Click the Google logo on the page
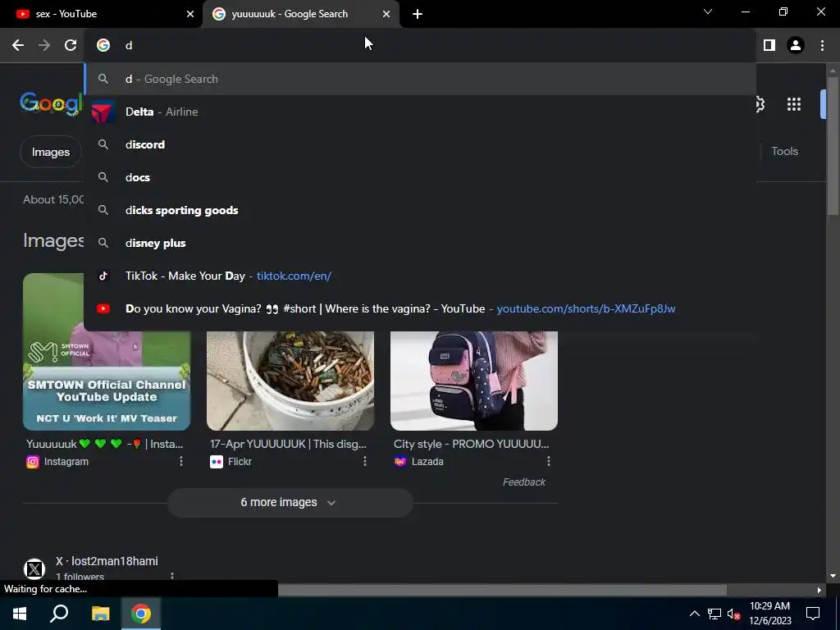This screenshot has height=630, width=840. tap(52, 103)
